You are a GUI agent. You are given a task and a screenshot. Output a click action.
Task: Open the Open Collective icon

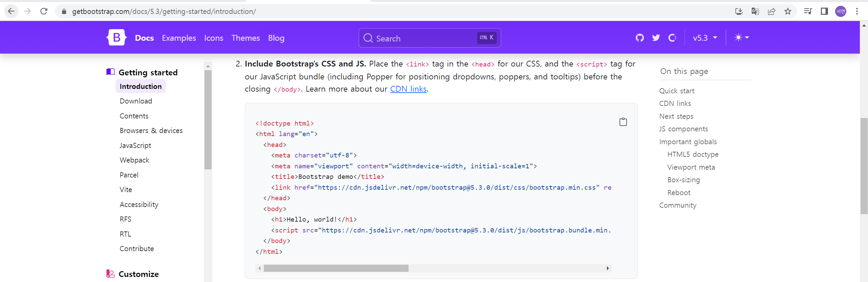[672, 38]
